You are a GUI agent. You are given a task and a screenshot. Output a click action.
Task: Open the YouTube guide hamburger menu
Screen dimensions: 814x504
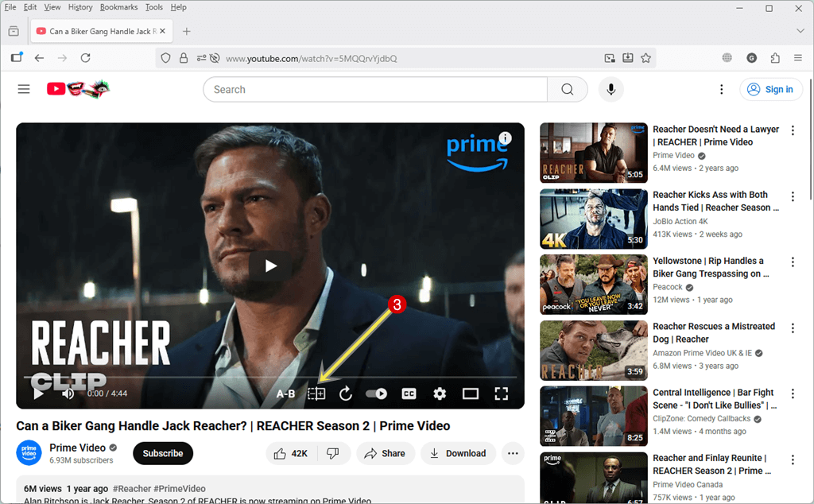(24, 89)
